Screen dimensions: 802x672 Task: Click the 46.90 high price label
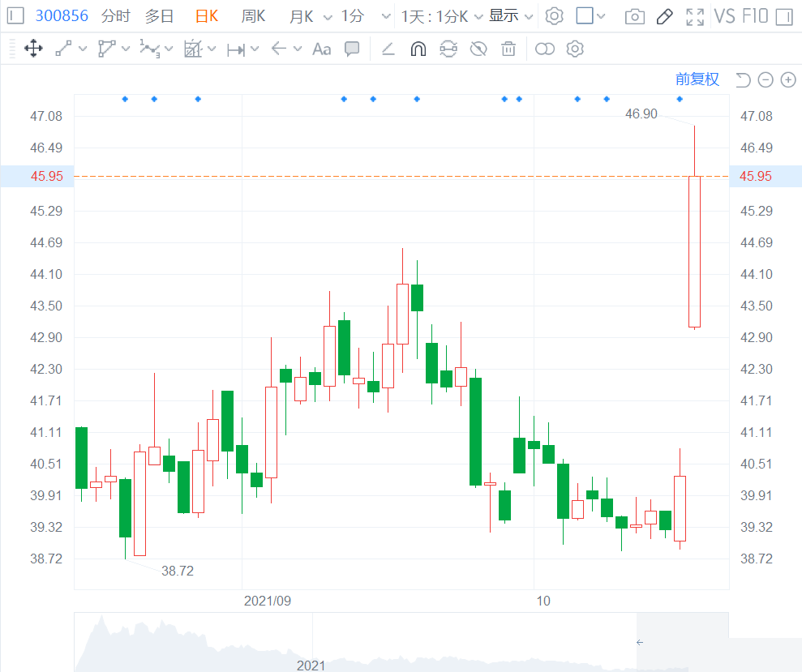click(641, 113)
